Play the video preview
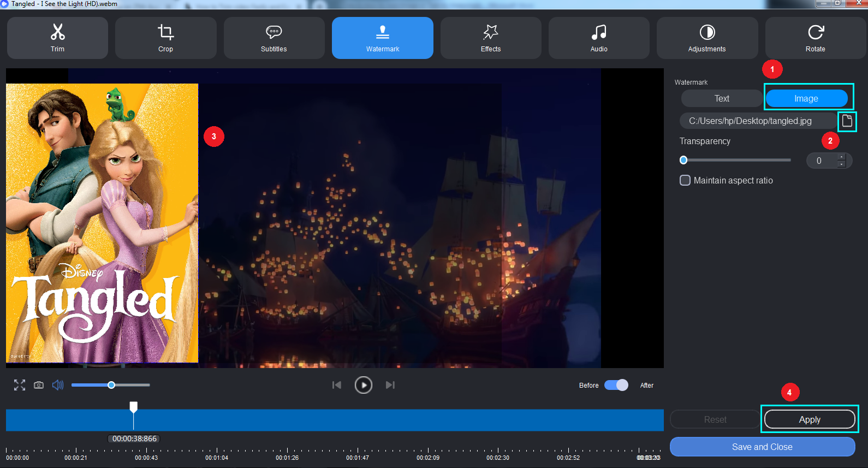Screen dimensions: 868x468 (364, 385)
